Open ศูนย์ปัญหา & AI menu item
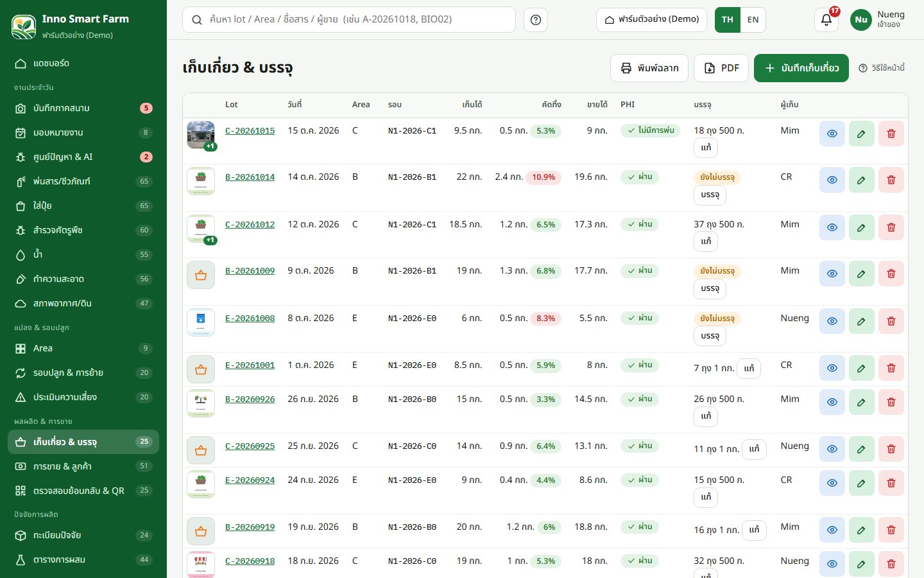 pyautogui.click(x=83, y=157)
